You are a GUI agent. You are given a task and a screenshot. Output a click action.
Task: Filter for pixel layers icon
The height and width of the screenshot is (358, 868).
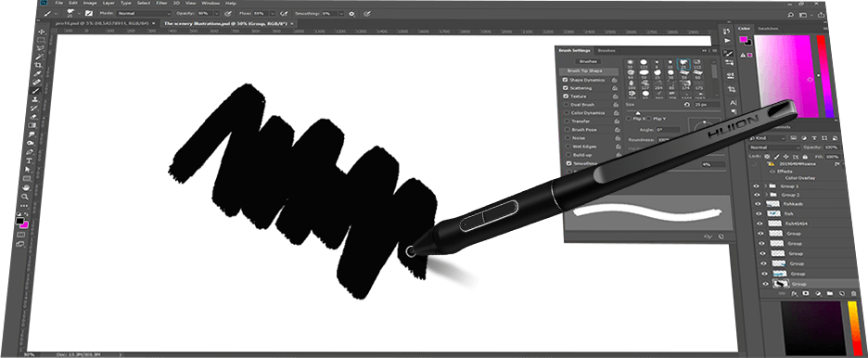click(x=793, y=138)
